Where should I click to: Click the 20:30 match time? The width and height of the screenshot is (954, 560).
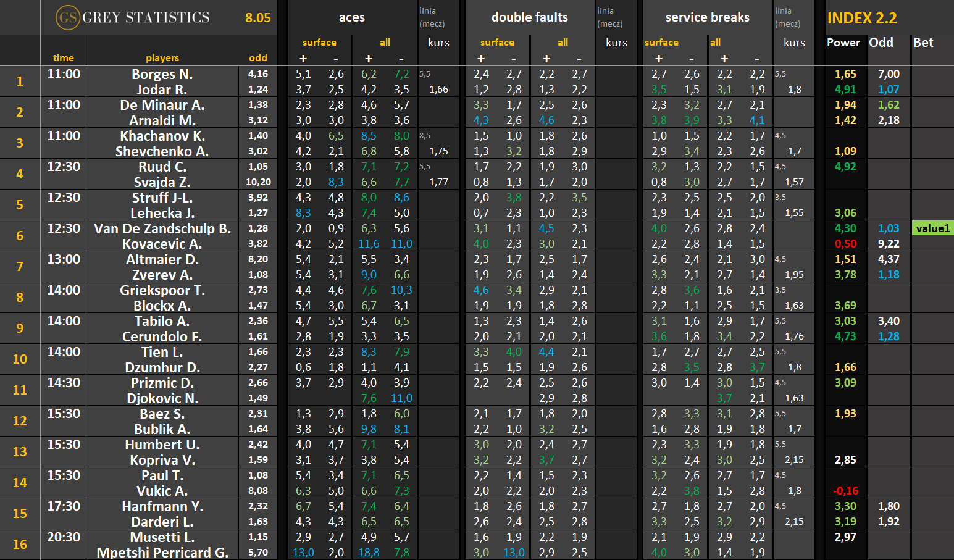[64, 537]
